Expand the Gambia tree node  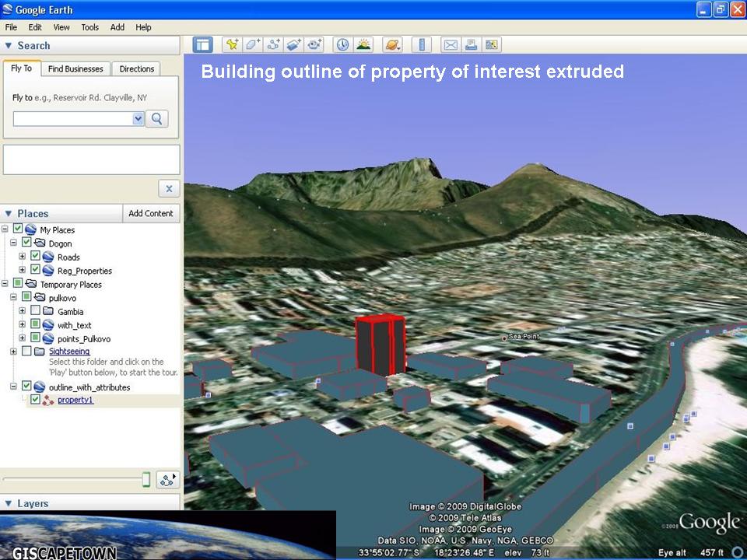click(22, 310)
